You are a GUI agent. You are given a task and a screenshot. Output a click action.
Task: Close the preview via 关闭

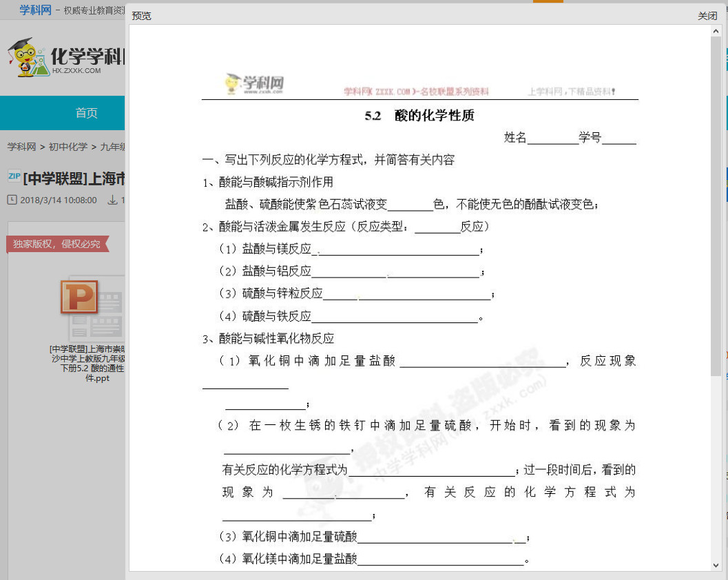(708, 16)
